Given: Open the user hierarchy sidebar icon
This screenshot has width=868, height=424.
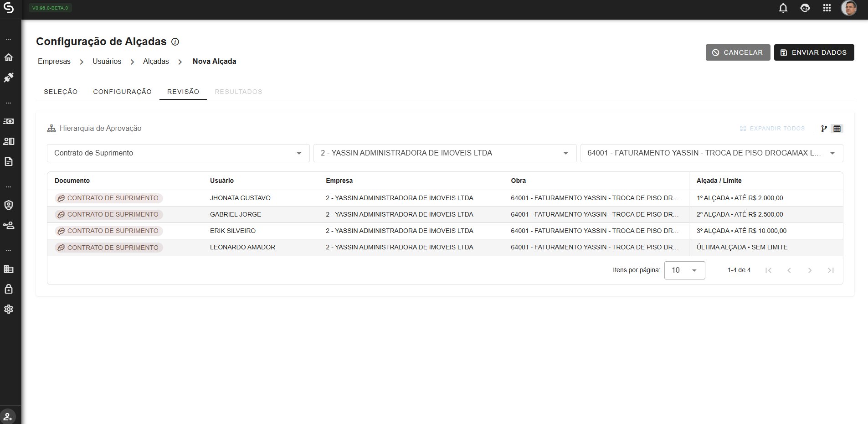Looking at the screenshot, I should [x=9, y=225].
